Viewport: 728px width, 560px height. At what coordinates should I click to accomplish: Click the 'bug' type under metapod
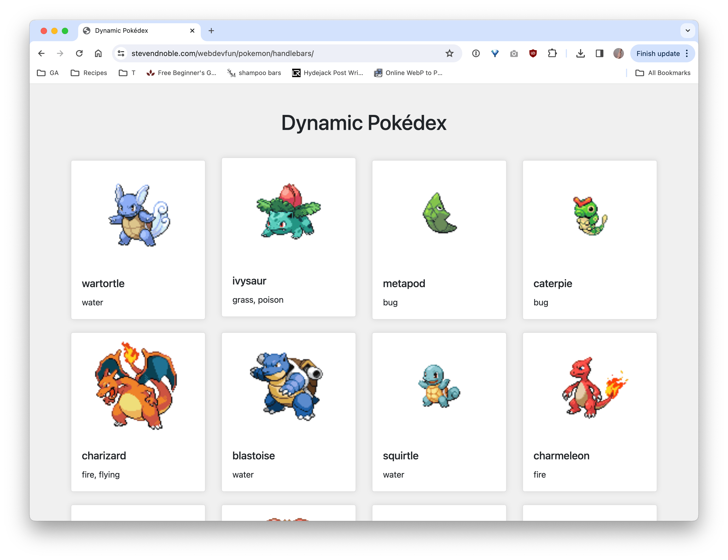point(390,303)
